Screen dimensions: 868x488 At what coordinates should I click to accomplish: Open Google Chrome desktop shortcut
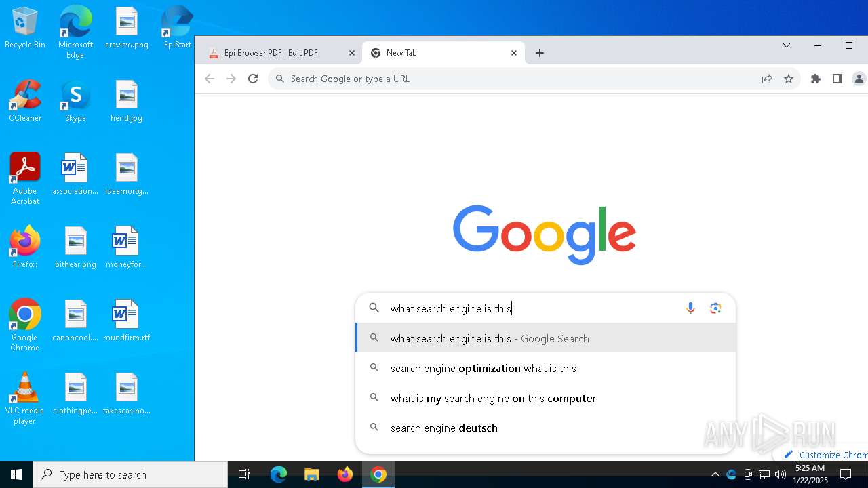pos(25,325)
